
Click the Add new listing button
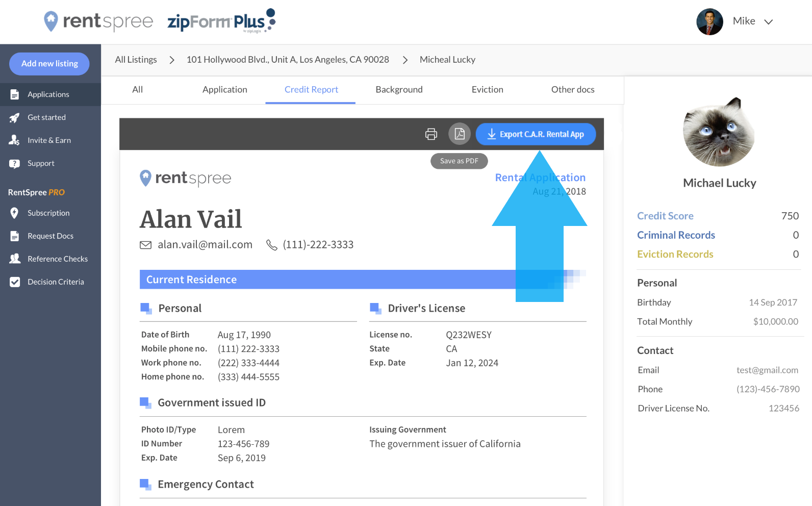tap(49, 64)
